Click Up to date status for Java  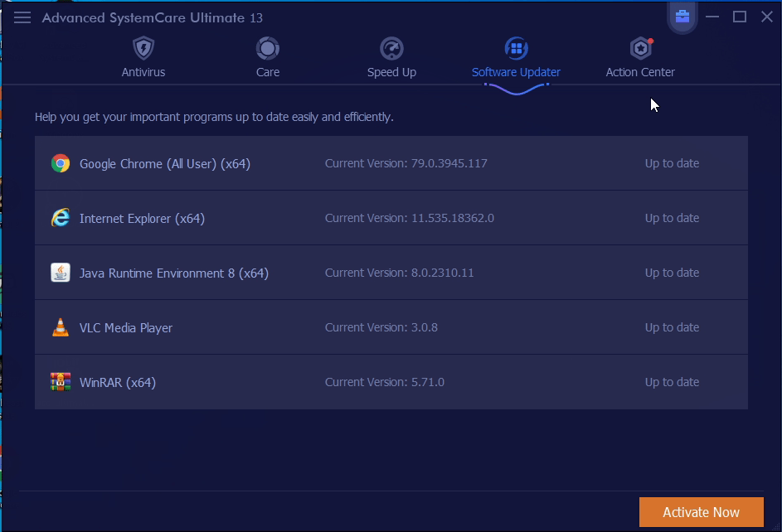pyautogui.click(x=672, y=273)
